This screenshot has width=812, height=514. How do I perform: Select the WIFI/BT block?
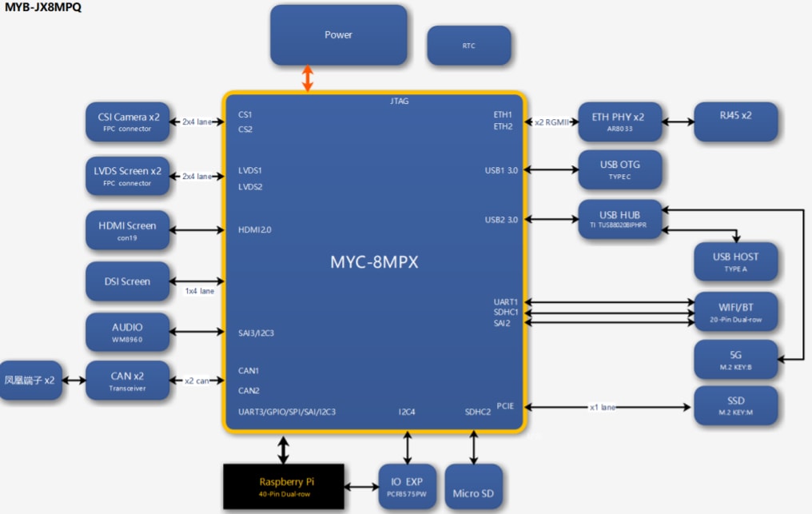[735, 312]
